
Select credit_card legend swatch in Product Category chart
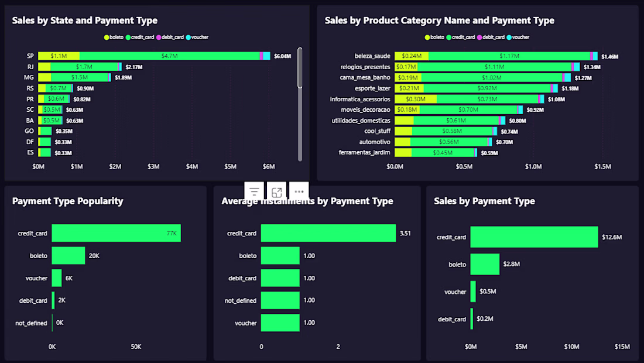click(449, 37)
